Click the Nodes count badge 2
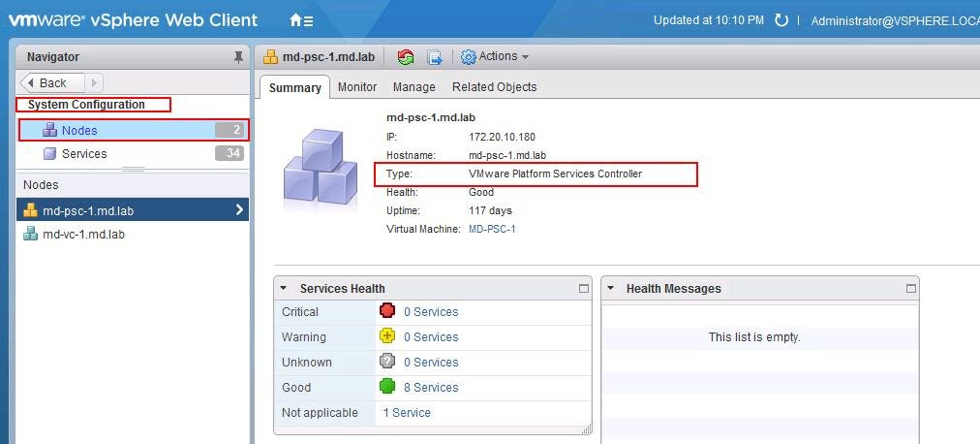 pyautogui.click(x=230, y=130)
